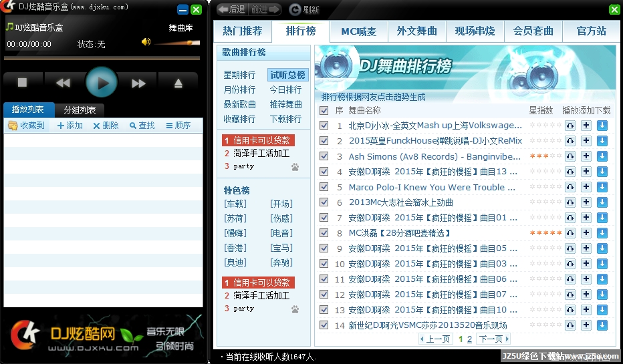623x364 pixels.
Task: Click plus add icon for song 12
Action: [586, 295]
